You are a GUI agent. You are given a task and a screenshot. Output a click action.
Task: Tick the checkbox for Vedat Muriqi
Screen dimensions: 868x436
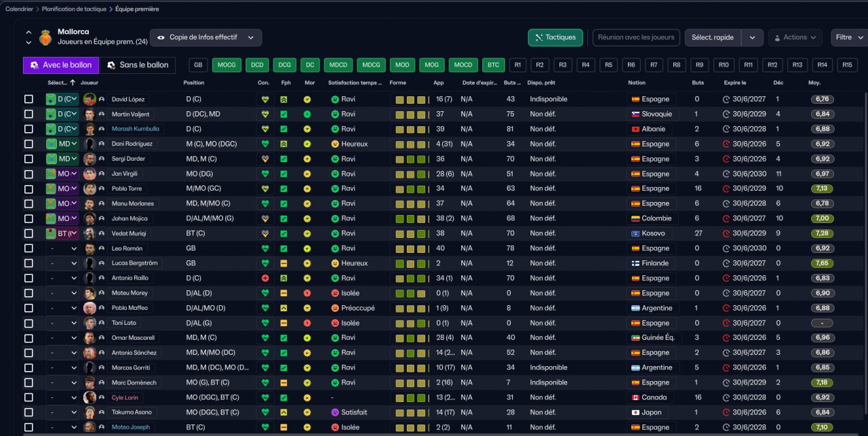(28, 233)
